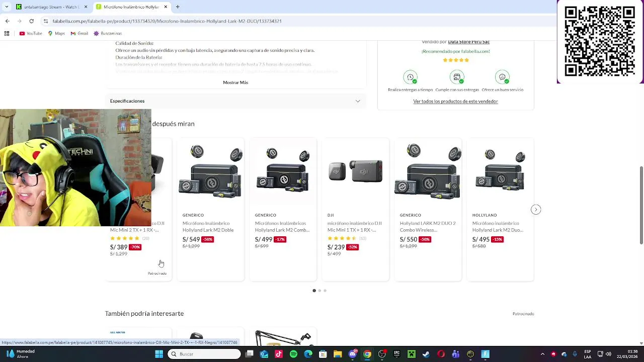Click the Ofrece un buen servicio badge icon
Image resolution: width=644 pixels, height=362 pixels.
[502, 77]
